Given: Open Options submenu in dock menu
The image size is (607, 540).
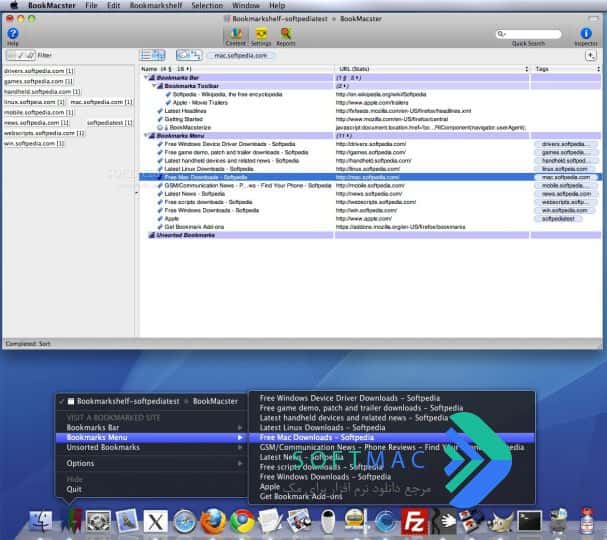Looking at the screenshot, I should tap(151, 463).
